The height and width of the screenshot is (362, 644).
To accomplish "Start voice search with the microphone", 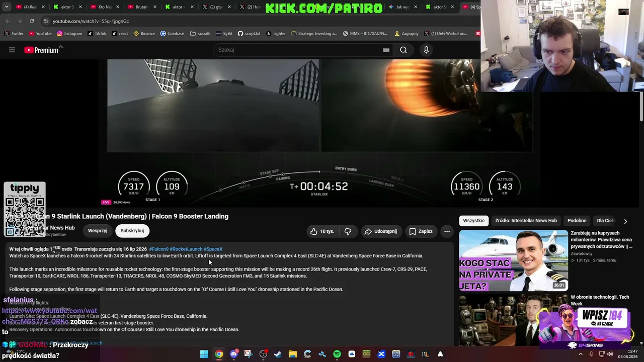I will tap(426, 50).
